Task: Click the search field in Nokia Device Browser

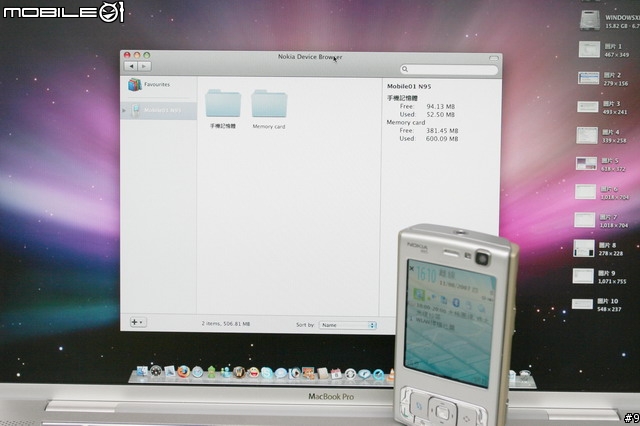Action: coord(449,69)
